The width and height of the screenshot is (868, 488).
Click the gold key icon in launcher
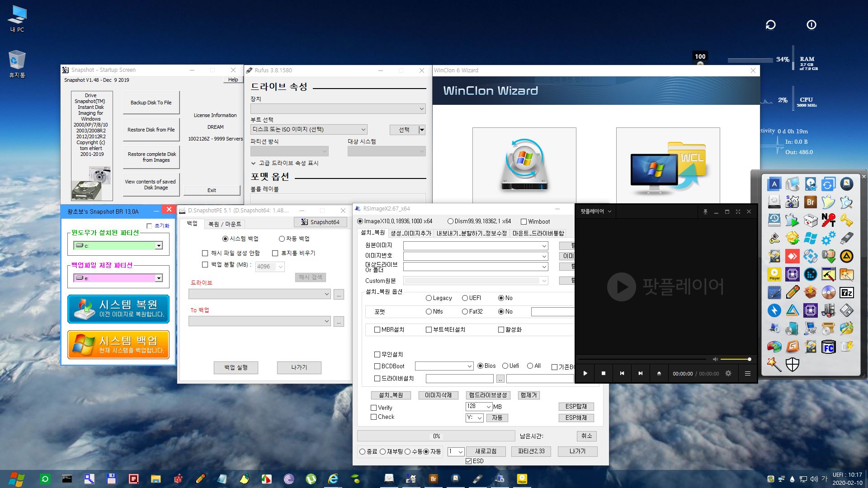(x=846, y=220)
